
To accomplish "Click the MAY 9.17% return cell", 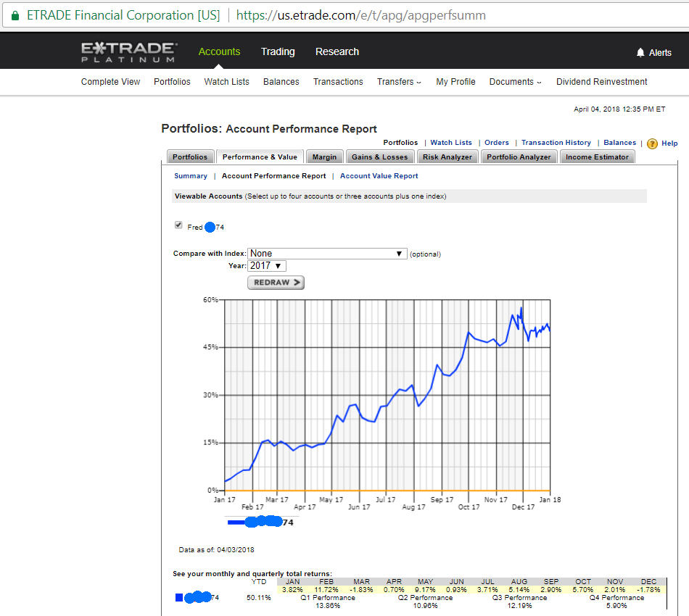I will [x=425, y=590].
